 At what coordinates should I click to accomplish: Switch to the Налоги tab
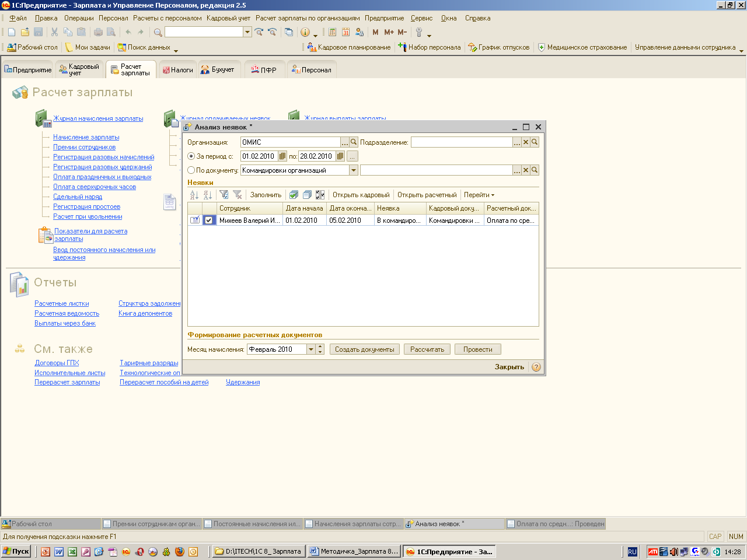pyautogui.click(x=177, y=70)
